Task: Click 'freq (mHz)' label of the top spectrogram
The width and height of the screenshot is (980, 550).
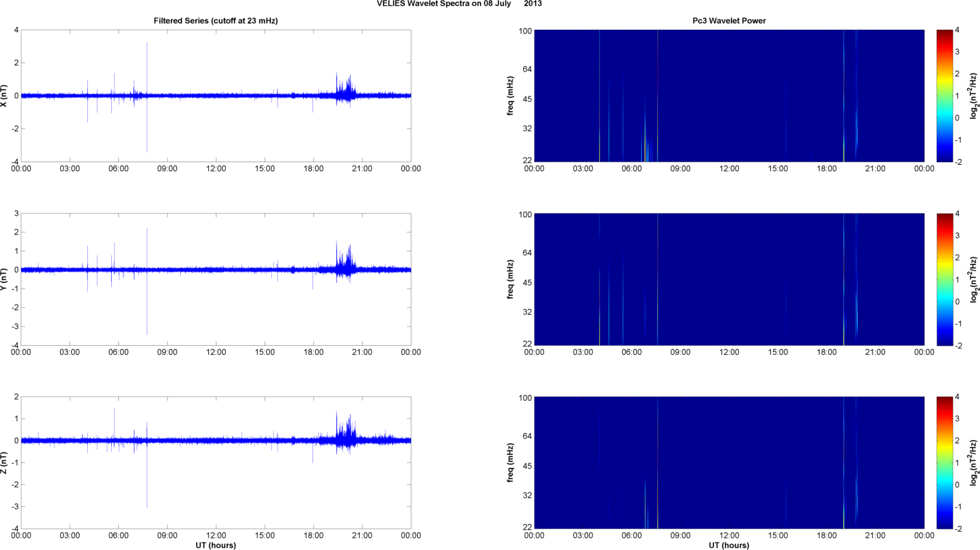Action: (510, 96)
